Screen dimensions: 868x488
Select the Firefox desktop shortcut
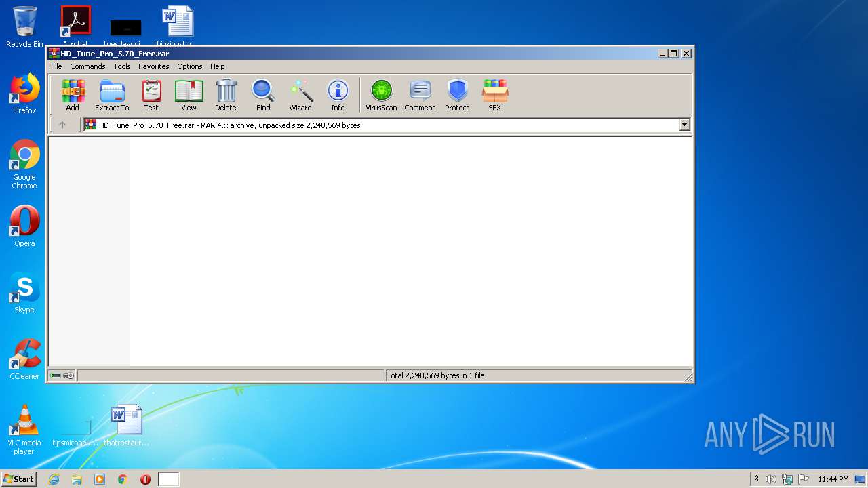[x=24, y=94]
